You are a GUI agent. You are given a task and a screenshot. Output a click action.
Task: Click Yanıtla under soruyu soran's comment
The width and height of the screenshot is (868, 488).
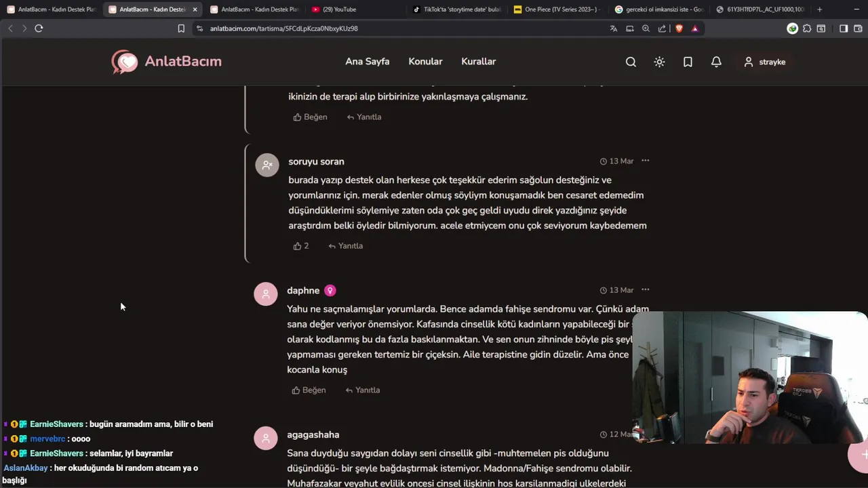click(x=346, y=246)
